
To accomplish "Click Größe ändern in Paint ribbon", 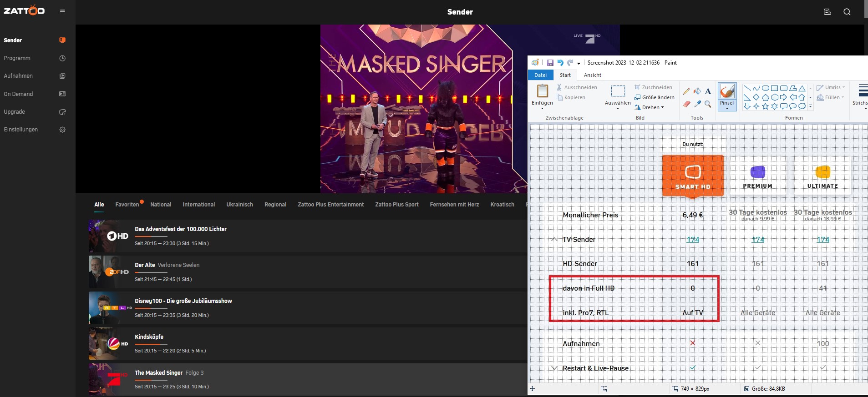I will (x=655, y=97).
